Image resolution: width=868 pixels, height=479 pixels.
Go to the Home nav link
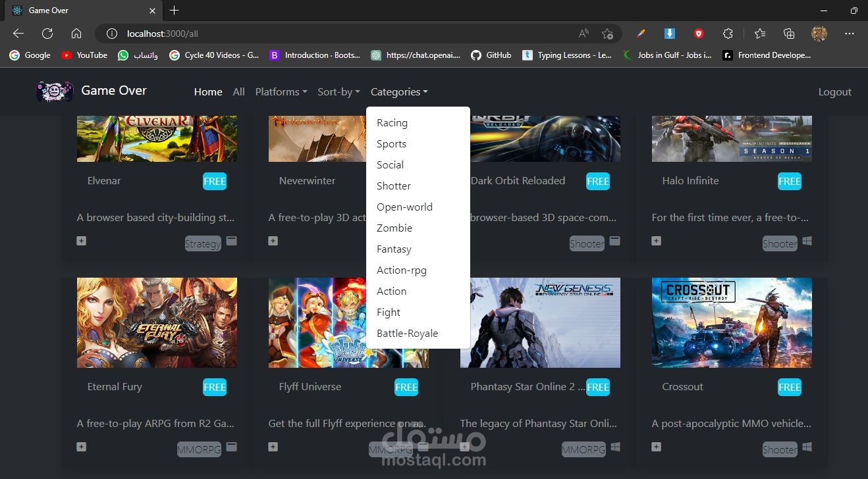pyautogui.click(x=208, y=92)
